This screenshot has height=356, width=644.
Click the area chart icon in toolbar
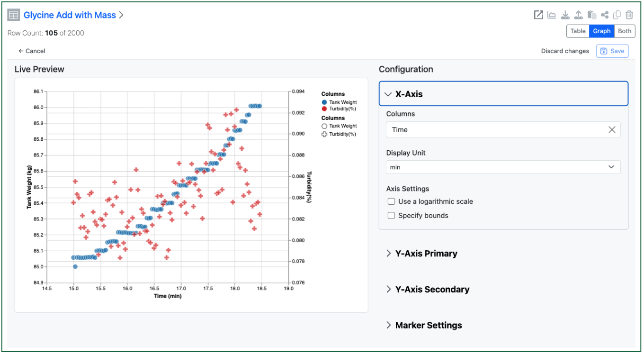(552, 15)
